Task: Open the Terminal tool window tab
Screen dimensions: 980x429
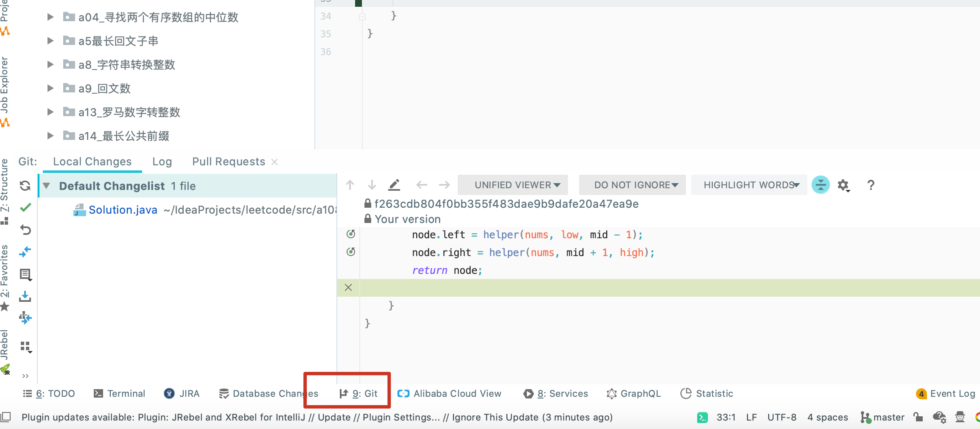Action: click(120, 393)
